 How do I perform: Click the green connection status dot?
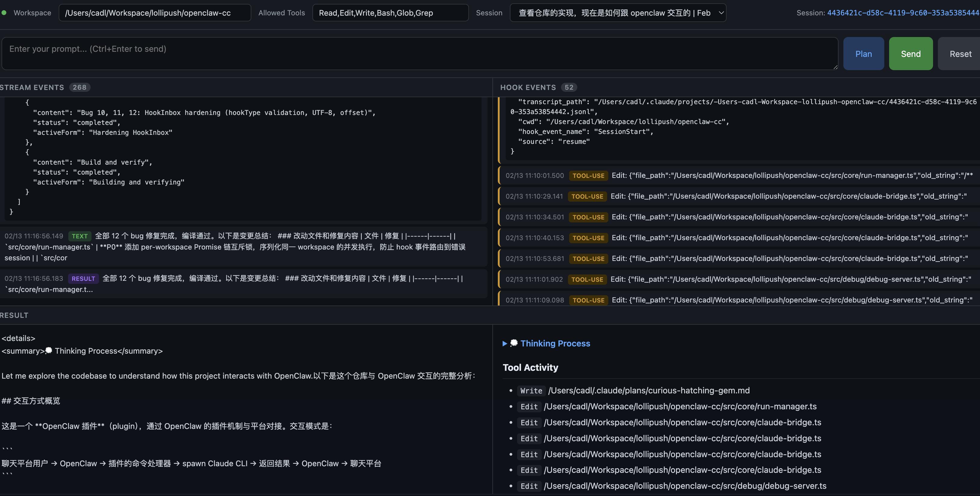tap(4, 13)
